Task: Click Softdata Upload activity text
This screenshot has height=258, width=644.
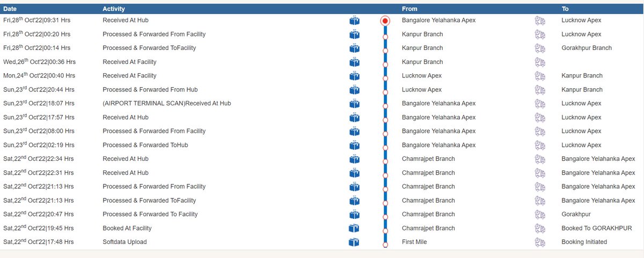Action: (x=125, y=242)
